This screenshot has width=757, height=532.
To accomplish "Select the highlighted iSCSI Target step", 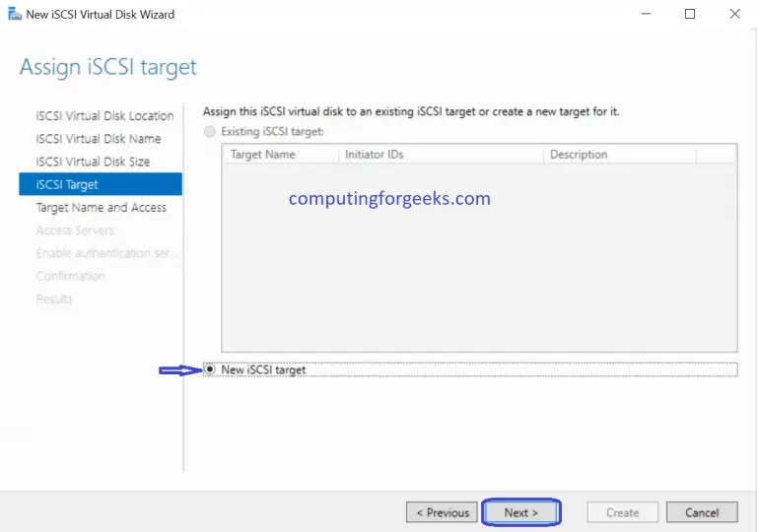I will point(67,184).
